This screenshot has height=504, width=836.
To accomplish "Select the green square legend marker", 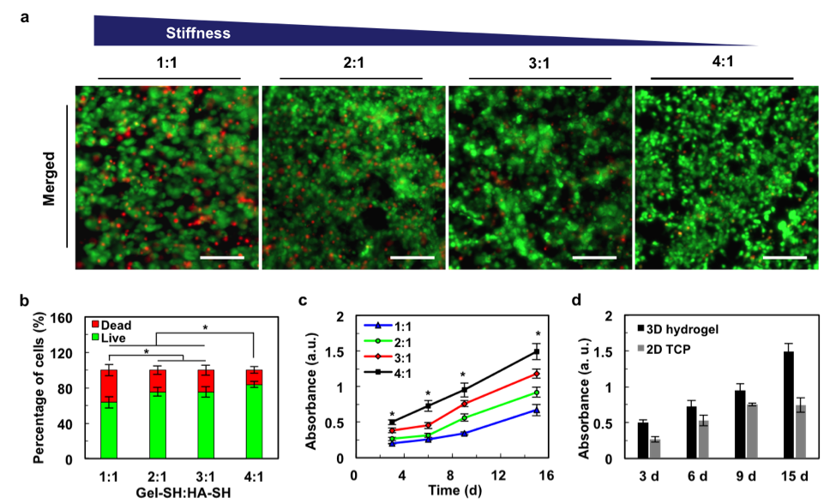I will pyautogui.click(x=95, y=337).
